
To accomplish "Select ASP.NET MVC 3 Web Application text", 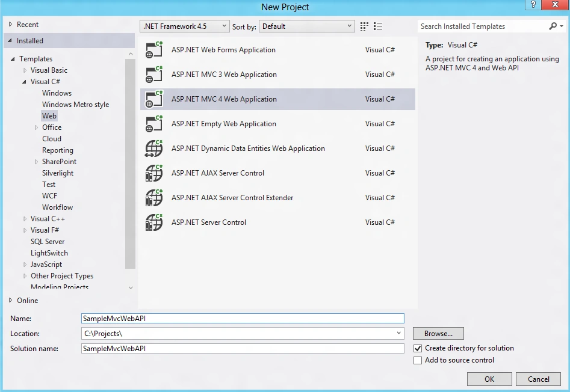I will coord(224,75).
